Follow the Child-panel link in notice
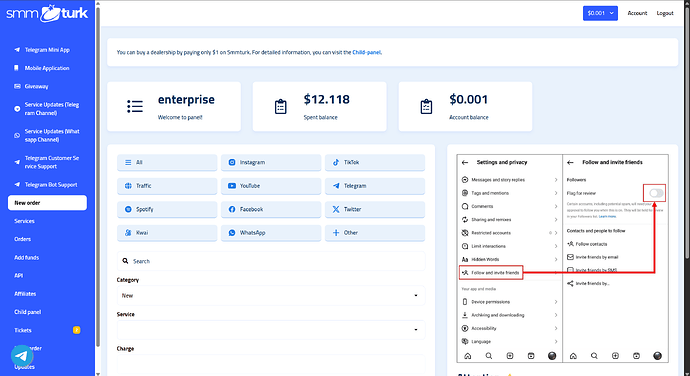The height and width of the screenshot is (376, 690). [367, 52]
